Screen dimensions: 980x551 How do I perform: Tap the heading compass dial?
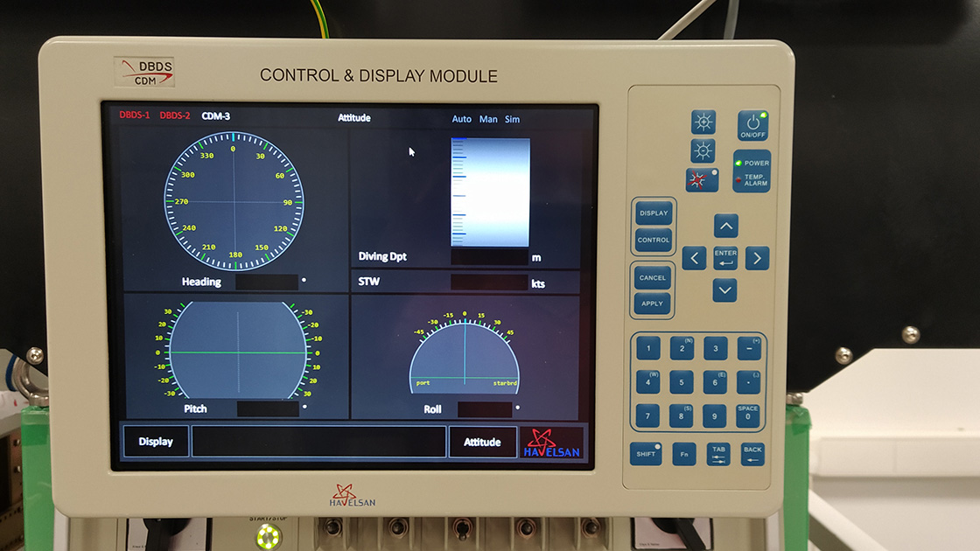[x=234, y=201]
